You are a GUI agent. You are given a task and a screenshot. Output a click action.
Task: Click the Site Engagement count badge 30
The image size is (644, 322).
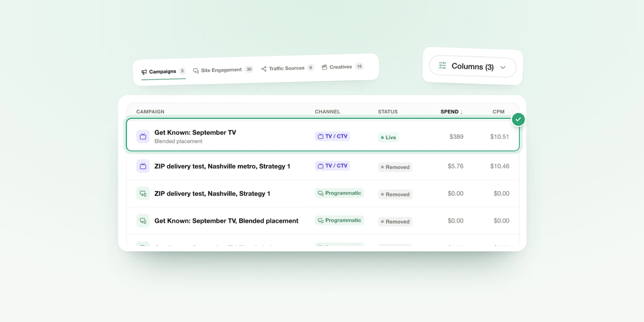[x=249, y=69]
